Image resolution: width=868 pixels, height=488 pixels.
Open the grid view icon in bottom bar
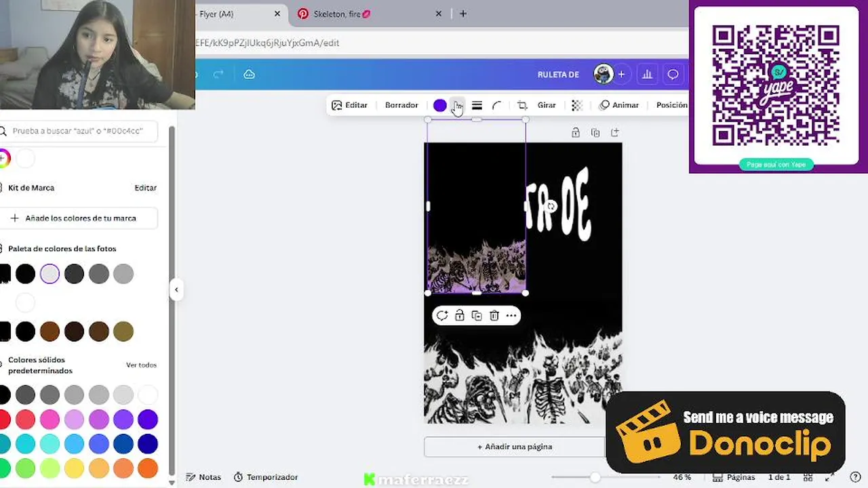pos(808,477)
